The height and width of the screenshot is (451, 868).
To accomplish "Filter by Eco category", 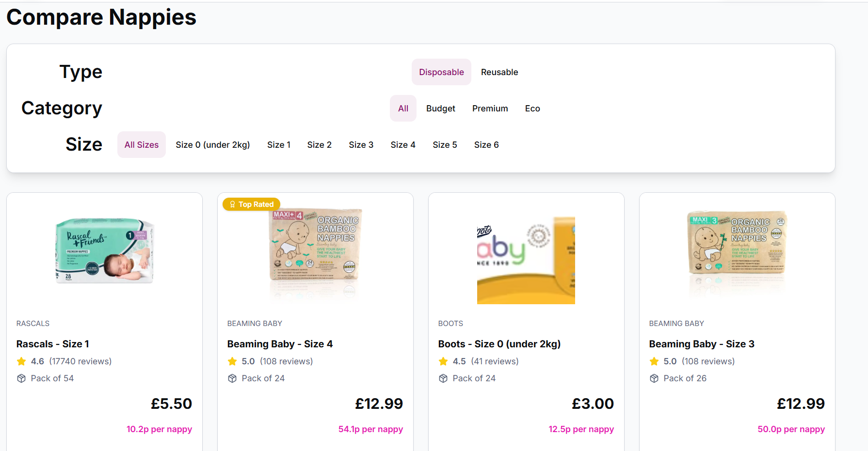I will (x=532, y=109).
